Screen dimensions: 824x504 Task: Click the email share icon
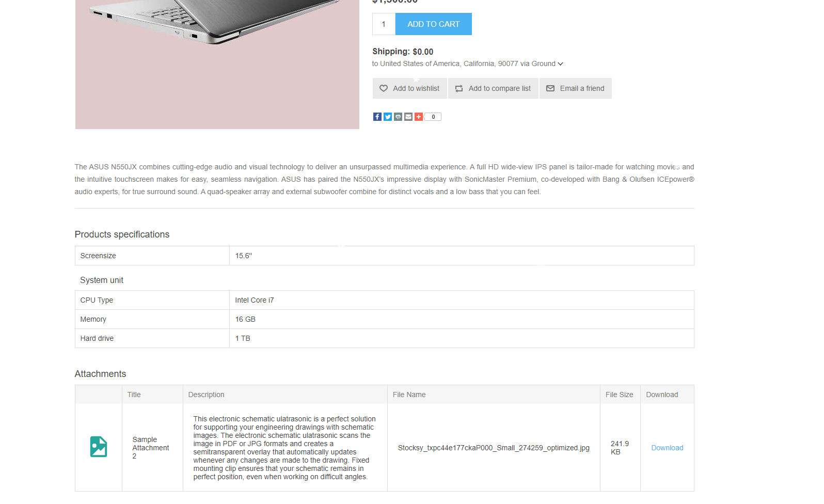coord(408,117)
